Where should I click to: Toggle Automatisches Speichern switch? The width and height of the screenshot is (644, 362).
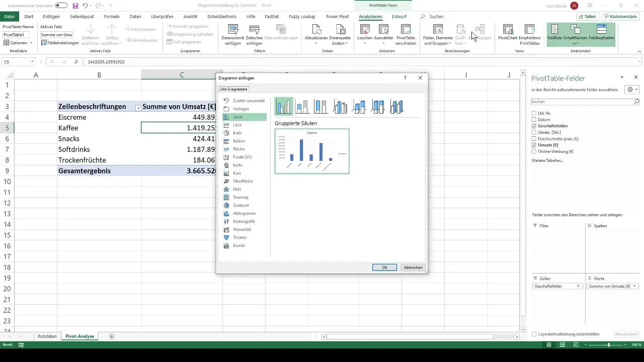click(x=61, y=6)
